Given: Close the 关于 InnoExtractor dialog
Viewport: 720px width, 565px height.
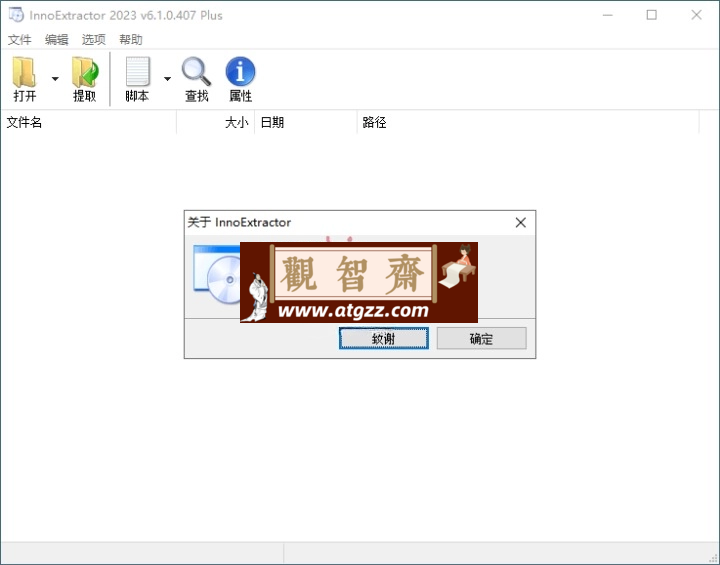Looking at the screenshot, I should pyautogui.click(x=521, y=223).
